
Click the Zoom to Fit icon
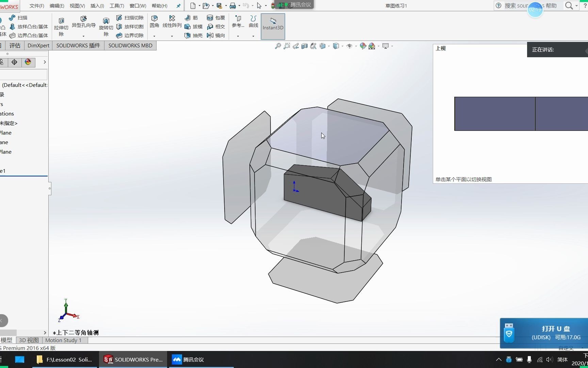point(278,46)
